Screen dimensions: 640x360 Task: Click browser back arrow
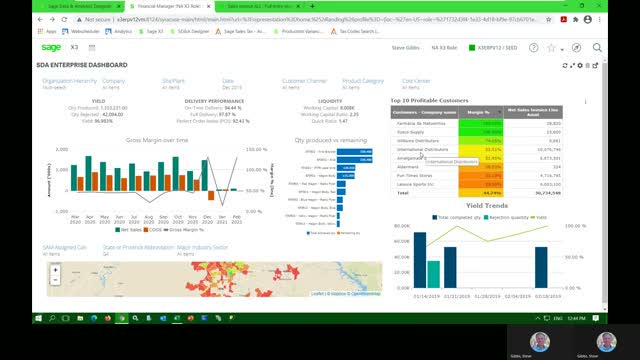tap(40, 19)
